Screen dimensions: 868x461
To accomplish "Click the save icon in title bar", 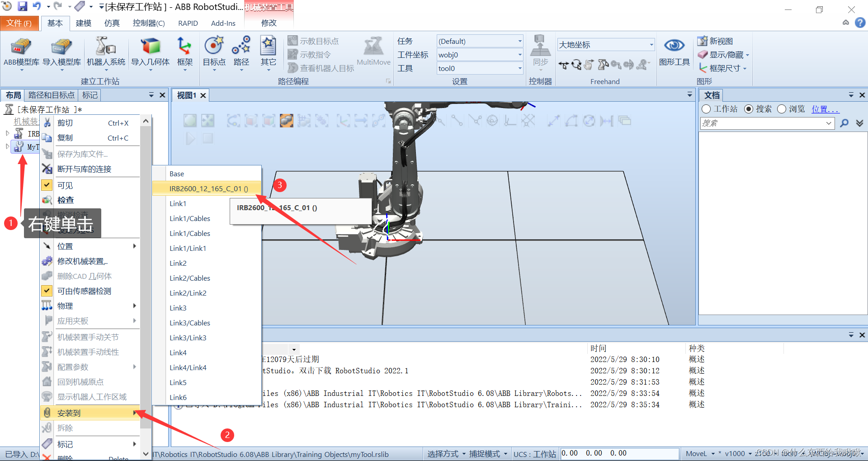I will coord(22,6).
